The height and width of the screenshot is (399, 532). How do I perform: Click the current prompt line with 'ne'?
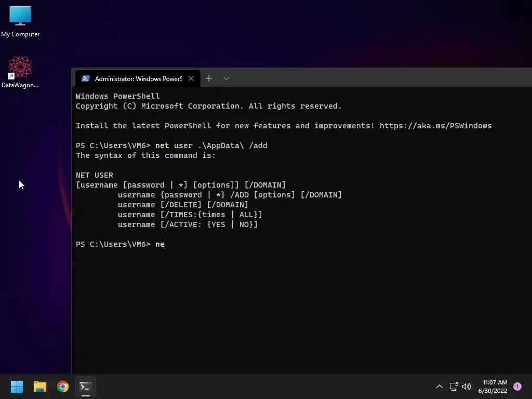[x=120, y=244]
